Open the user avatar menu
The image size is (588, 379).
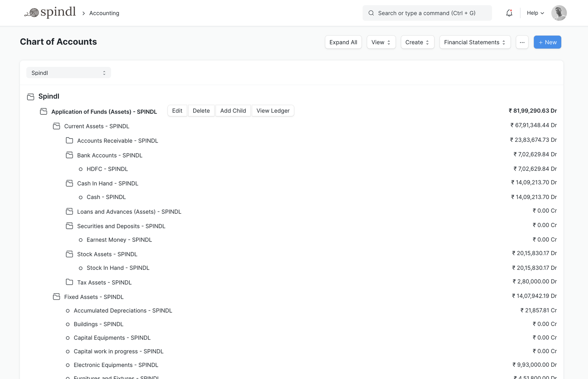coord(559,13)
